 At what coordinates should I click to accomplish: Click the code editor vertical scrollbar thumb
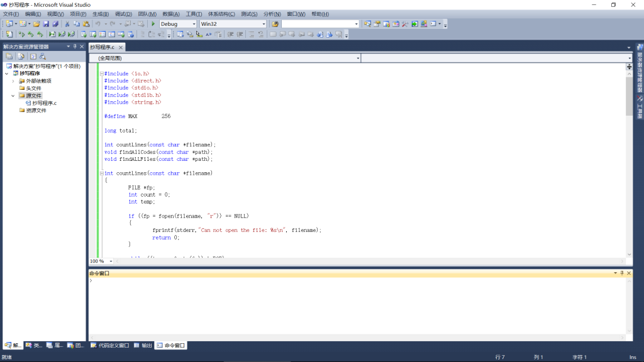click(629, 96)
